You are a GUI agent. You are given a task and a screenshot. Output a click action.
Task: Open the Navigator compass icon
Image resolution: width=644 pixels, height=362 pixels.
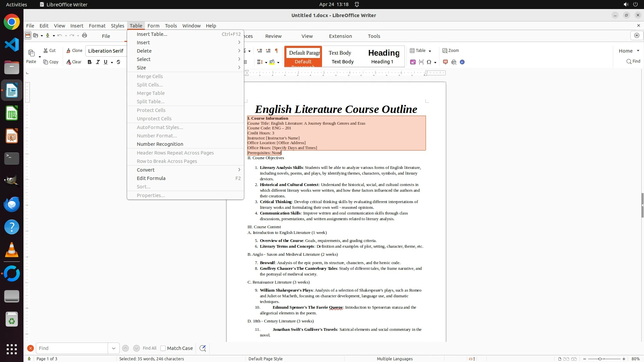(x=462, y=62)
